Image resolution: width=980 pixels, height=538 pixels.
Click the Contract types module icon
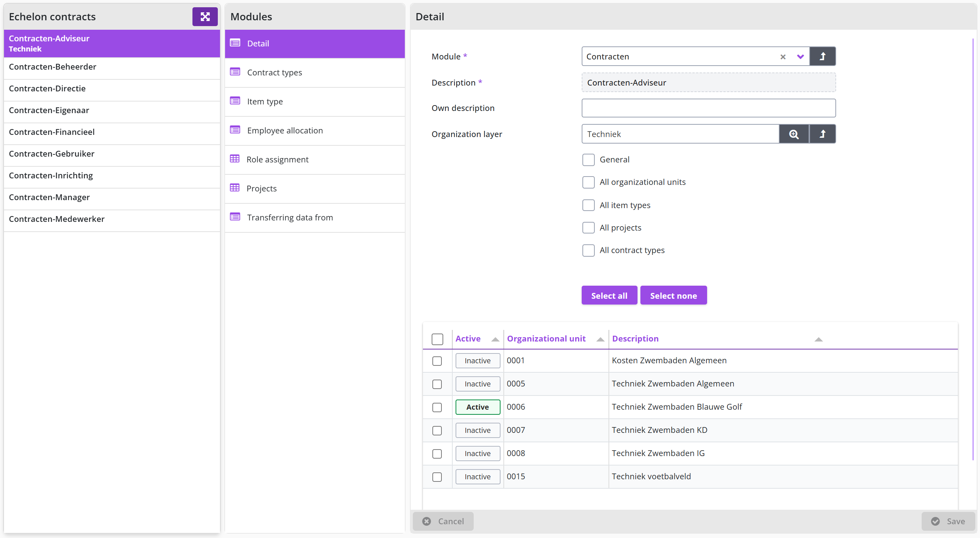point(235,72)
